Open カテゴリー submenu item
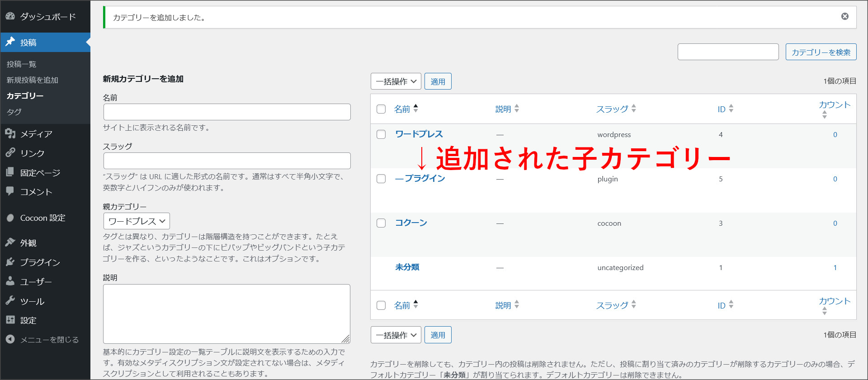This screenshot has width=868, height=380. click(x=25, y=96)
